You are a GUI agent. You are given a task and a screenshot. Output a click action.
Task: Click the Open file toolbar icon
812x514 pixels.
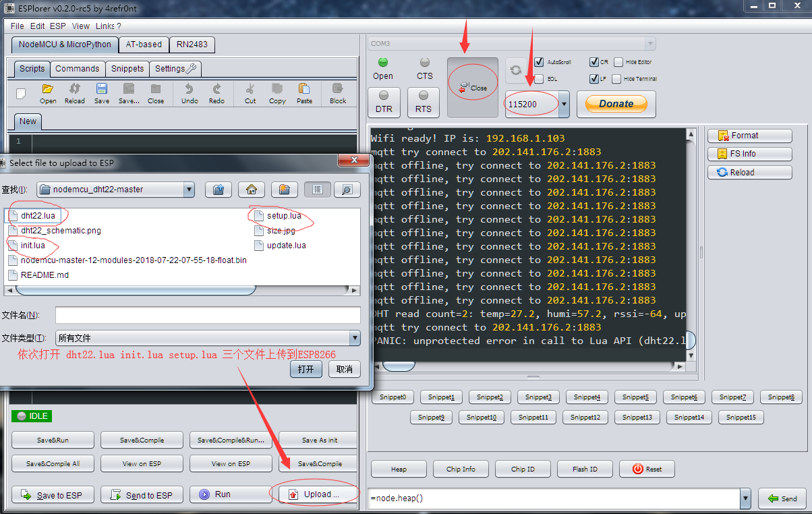(48, 93)
